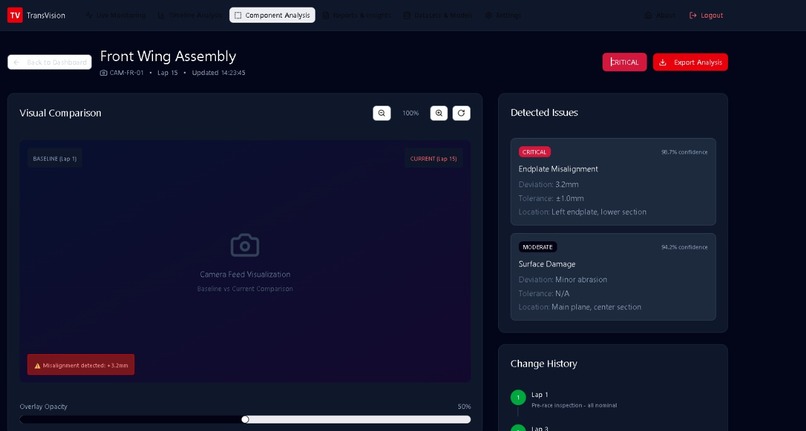
Task: Export Analysis report
Action: pos(690,62)
